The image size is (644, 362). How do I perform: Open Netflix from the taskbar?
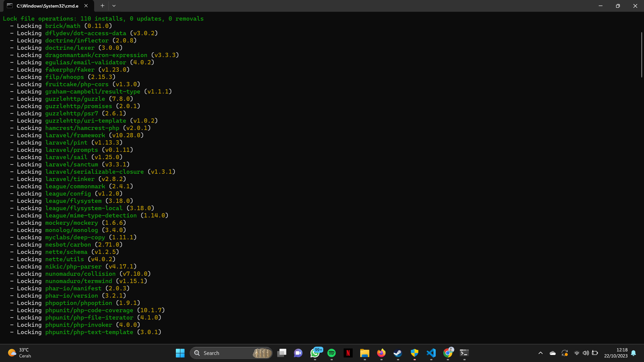348,353
